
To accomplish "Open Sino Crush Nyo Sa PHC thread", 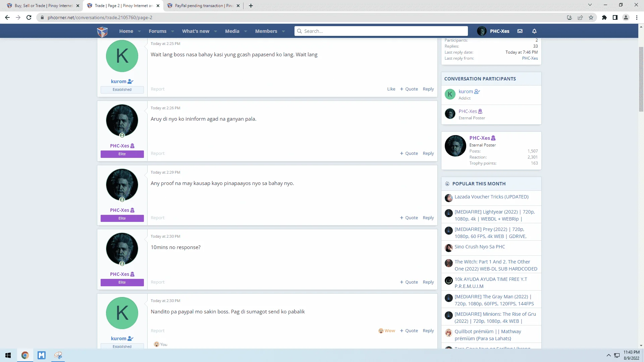I will click(480, 247).
